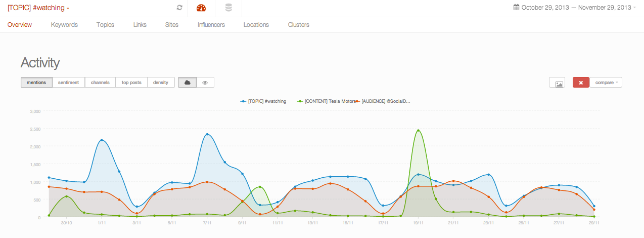Open the Clusters tab

(x=298, y=25)
